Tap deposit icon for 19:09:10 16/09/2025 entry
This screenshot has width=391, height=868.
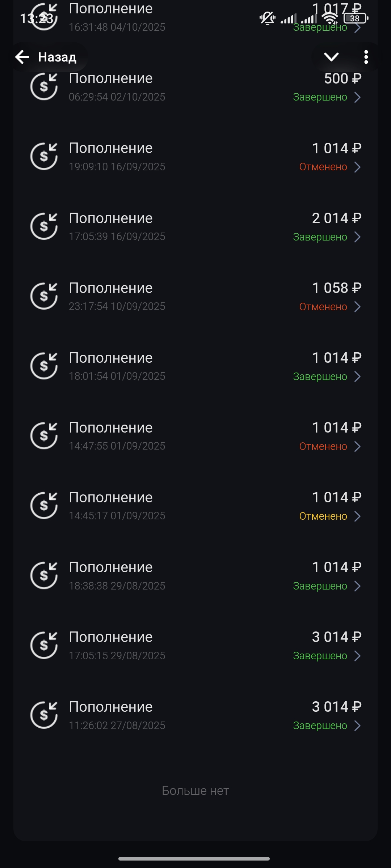point(44,157)
